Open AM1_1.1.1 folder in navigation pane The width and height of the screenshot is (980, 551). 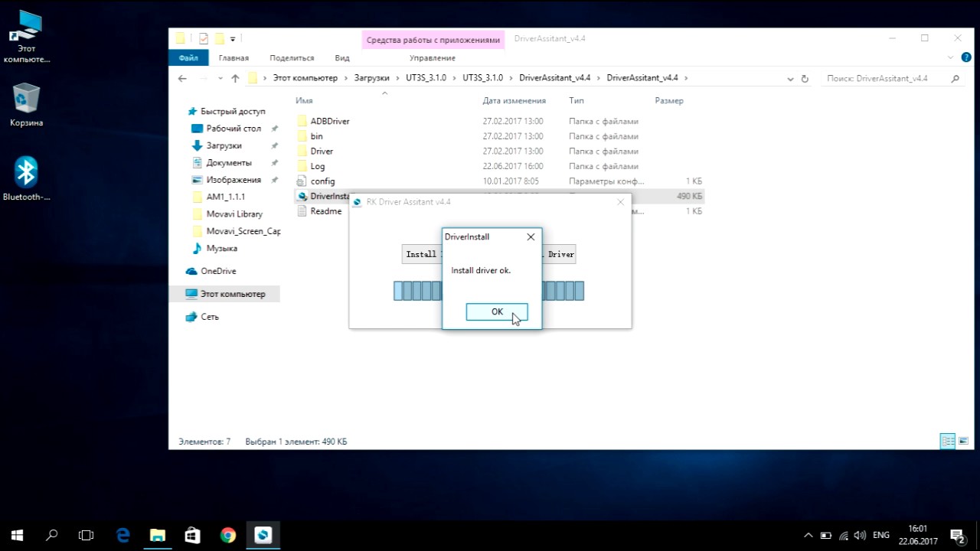[x=225, y=197]
